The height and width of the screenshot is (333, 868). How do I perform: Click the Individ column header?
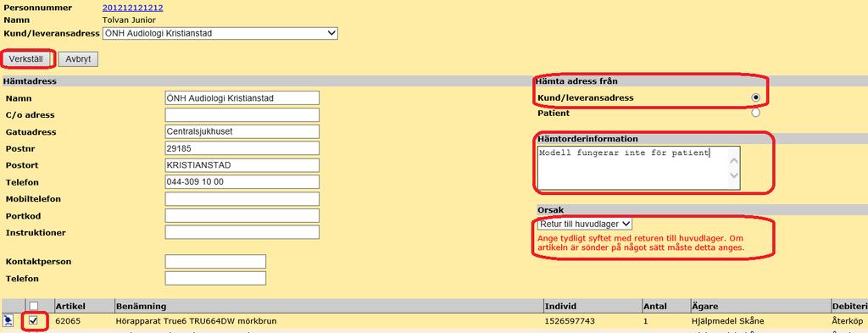(561, 306)
